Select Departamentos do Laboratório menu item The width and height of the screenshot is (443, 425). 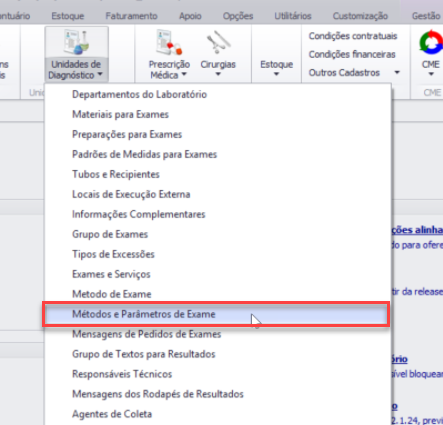(218, 95)
